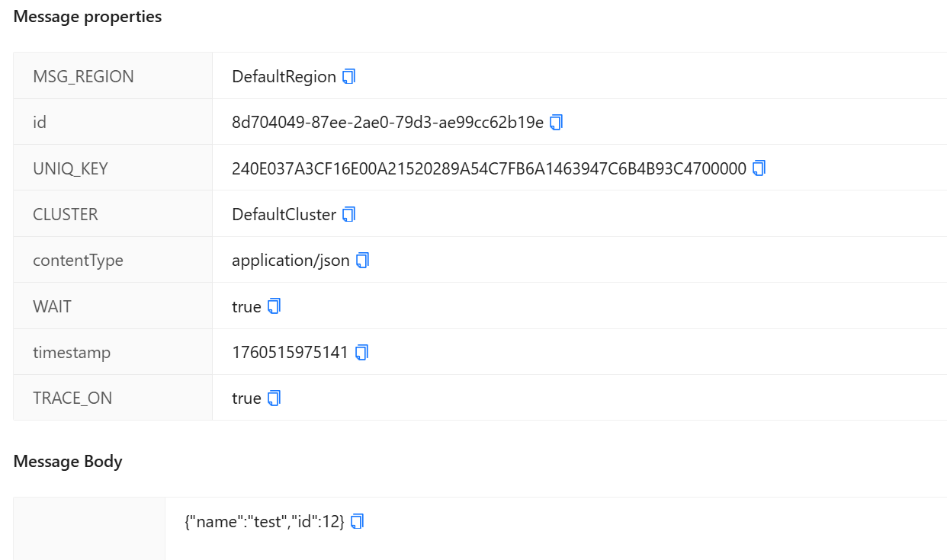Click the message id UUID text
The width and height of the screenshot is (947, 560).
click(x=387, y=122)
